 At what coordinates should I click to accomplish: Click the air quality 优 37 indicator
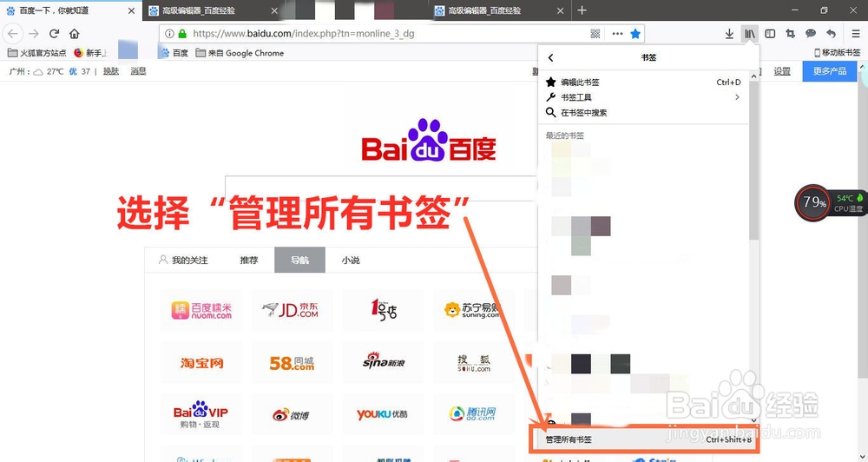80,71
